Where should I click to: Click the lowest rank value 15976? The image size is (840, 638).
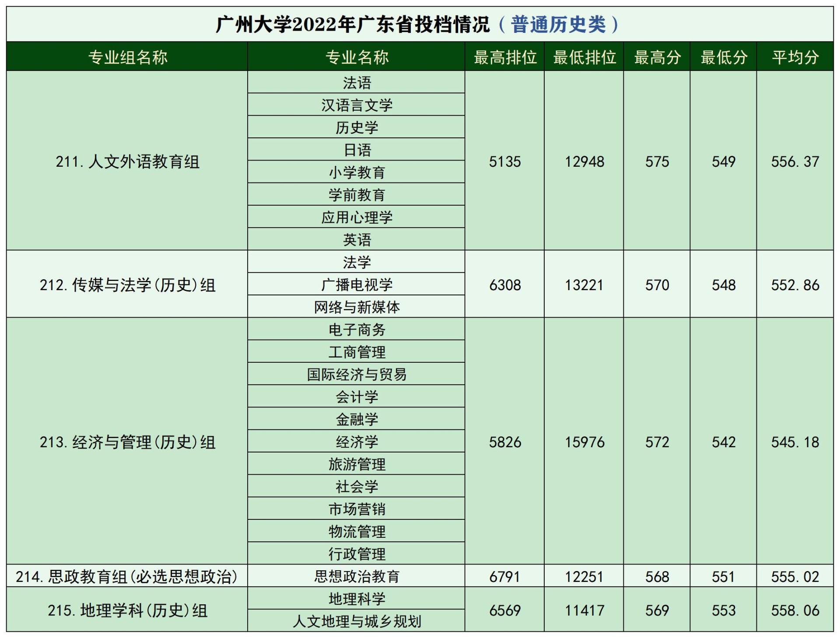coord(584,442)
